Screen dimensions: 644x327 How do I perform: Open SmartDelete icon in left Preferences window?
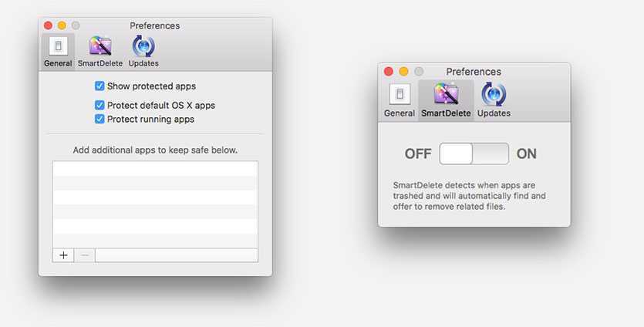(x=100, y=47)
